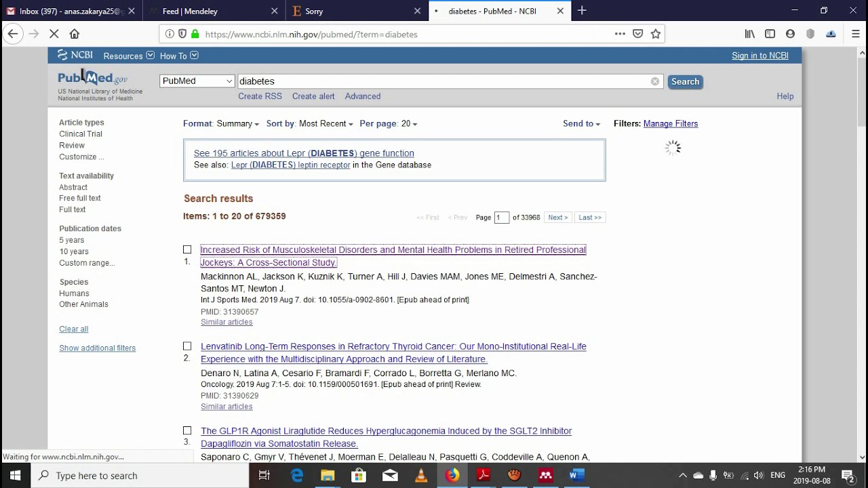Open Firefox hamburger menu
The height and width of the screenshot is (488, 868).
856,34
